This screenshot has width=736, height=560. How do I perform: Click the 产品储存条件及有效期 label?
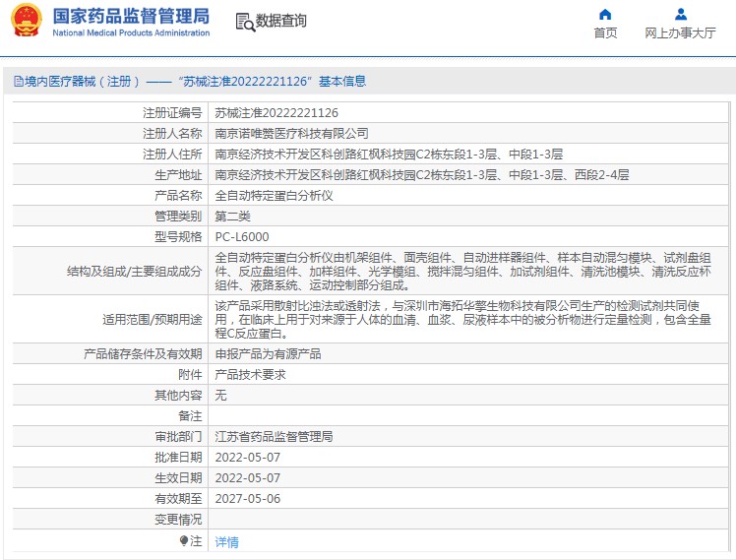point(143,354)
